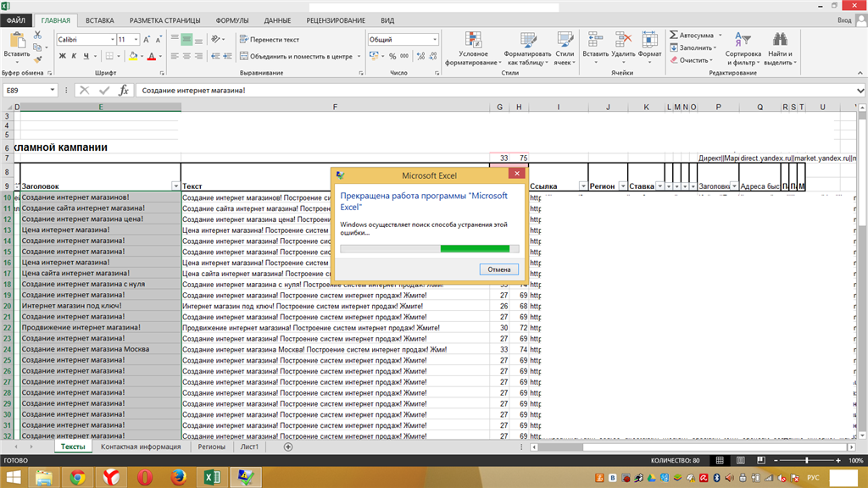868x488 pixels.
Task: Toggle center horizontal alignment
Action: click(x=186, y=56)
